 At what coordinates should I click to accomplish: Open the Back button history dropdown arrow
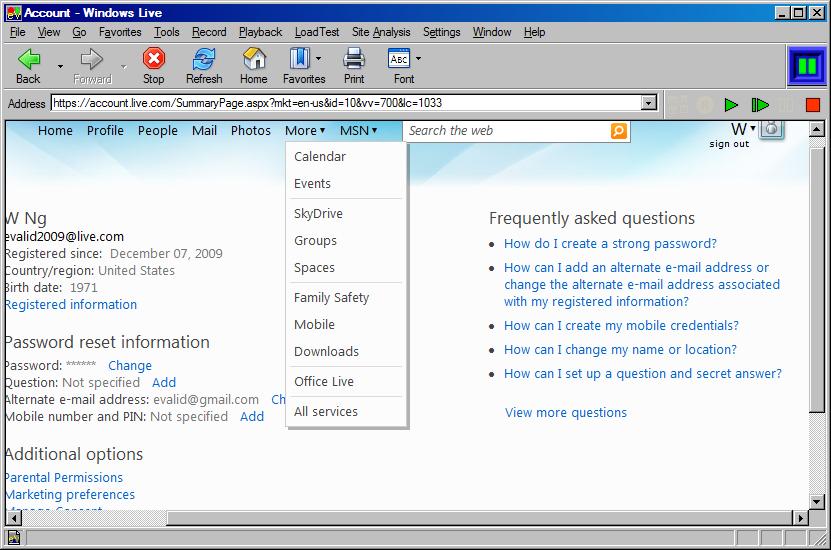(x=60, y=66)
